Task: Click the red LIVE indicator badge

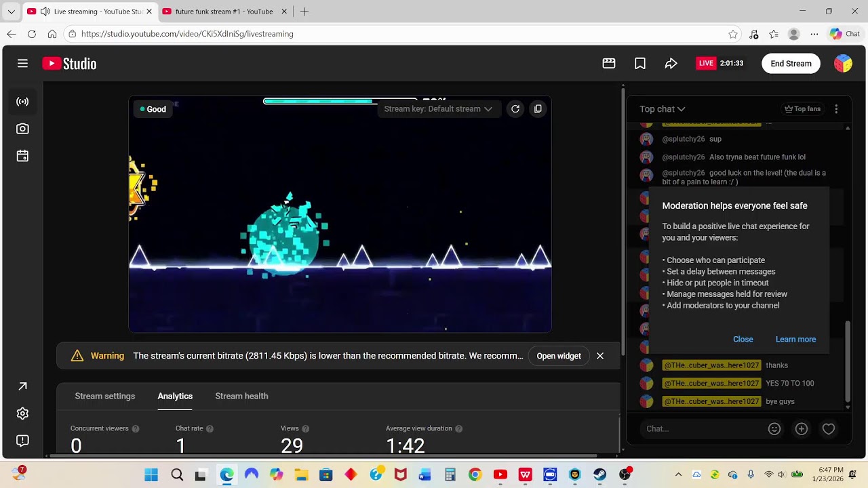Action: [x=706, y=63]
